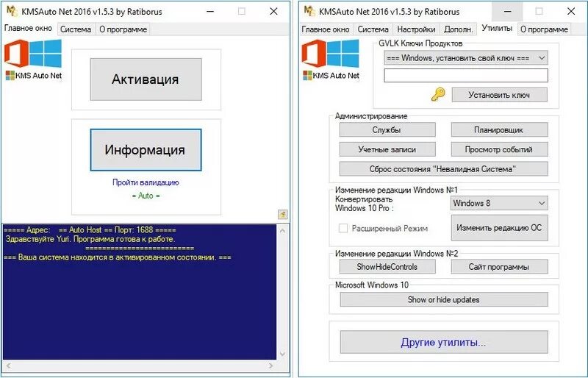Follow the Пройти валидацию link

pyautogui.click(x=146, y=182)
